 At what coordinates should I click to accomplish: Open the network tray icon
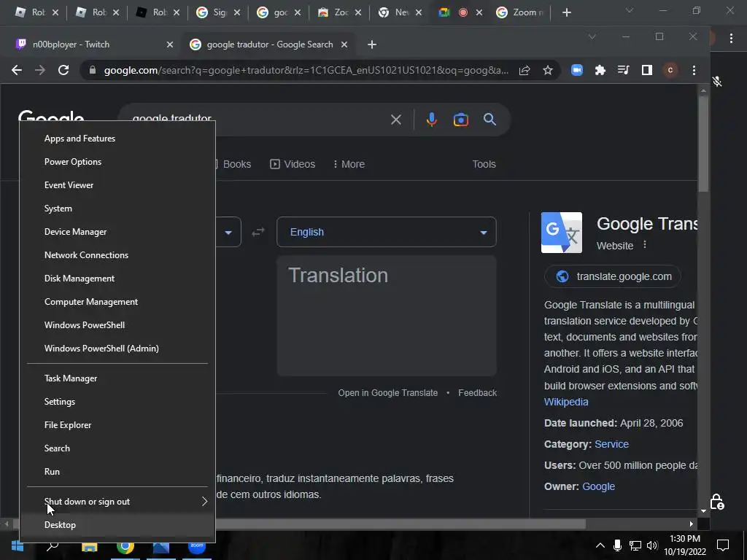[x=635, y=545]
